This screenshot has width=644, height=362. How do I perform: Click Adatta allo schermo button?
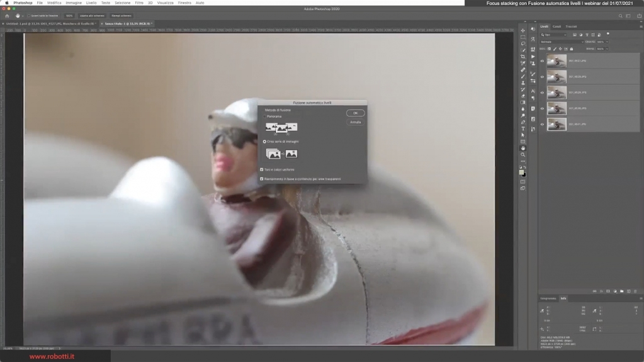coord(92,16)
